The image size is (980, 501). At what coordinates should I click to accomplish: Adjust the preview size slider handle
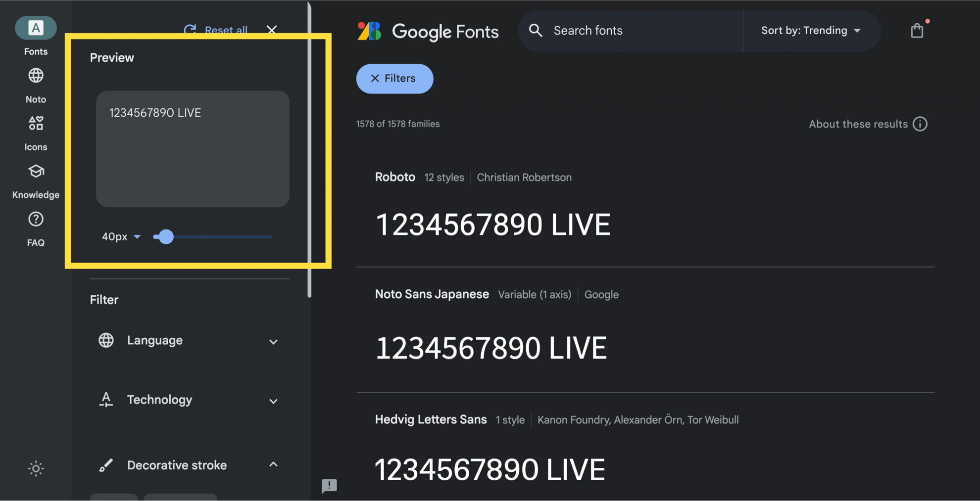pos(165,236)
